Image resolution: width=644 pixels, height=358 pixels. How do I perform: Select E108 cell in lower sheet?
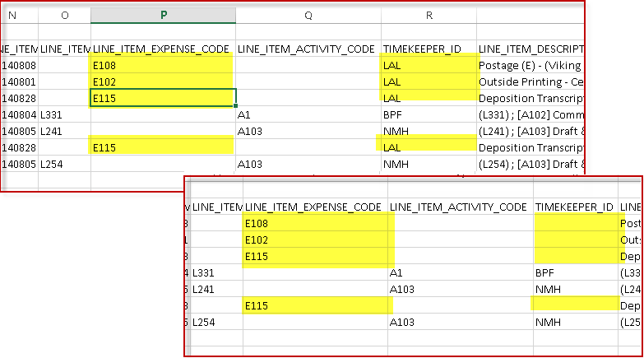click(x=315, y=223)
